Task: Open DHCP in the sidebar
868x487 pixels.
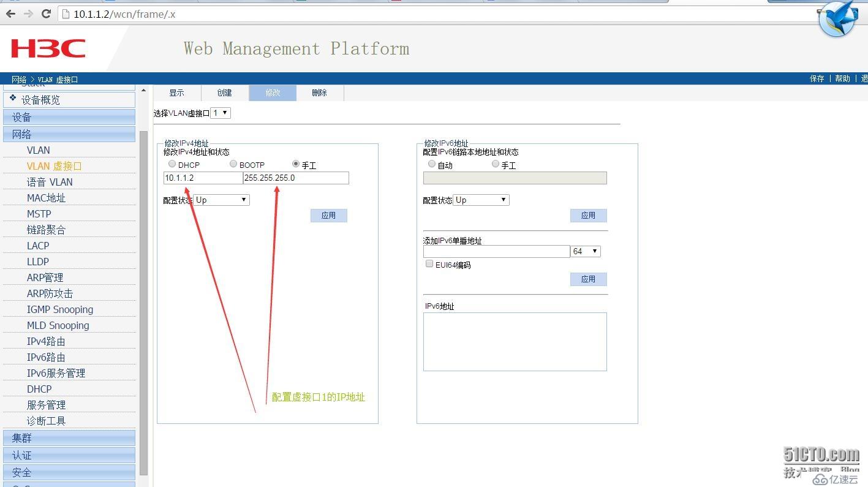Action: tap(39, 389)
